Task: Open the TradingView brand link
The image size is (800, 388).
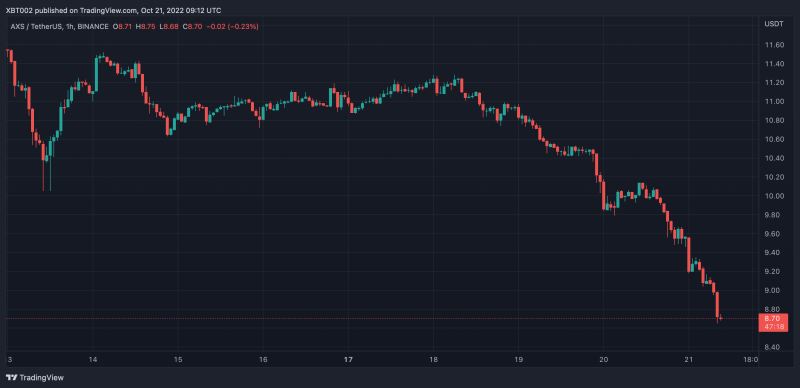Action: (35, 378)
